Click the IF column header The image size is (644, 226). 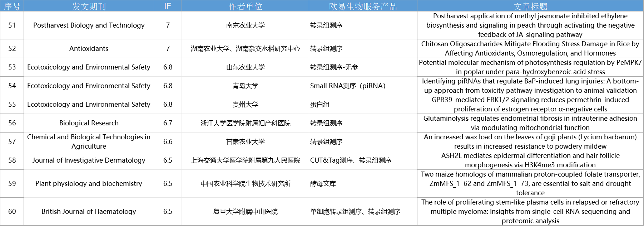tap(168, 6)
